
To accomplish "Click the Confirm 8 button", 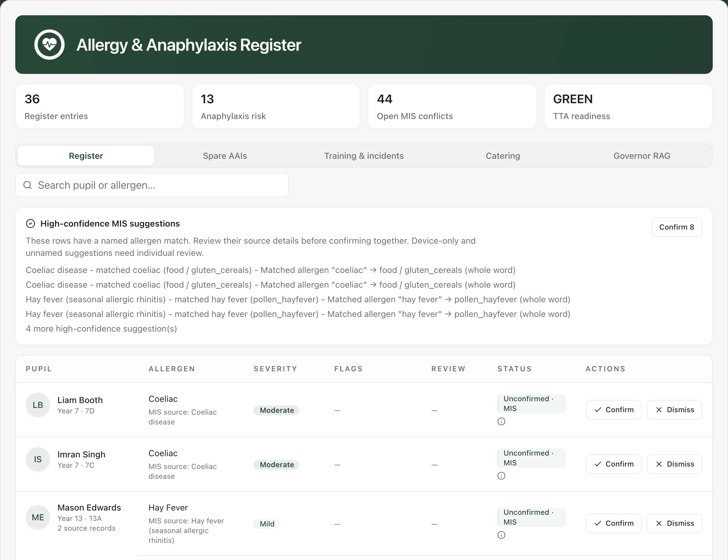I will tap(677, 227).
